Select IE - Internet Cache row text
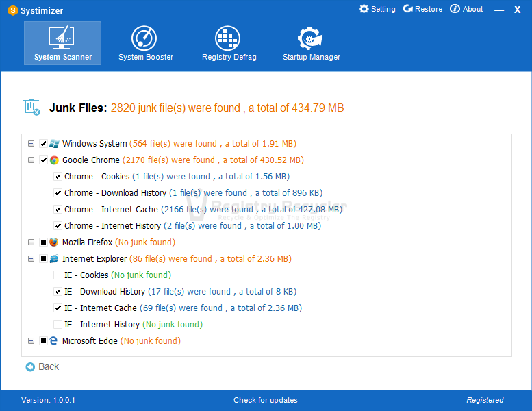 [x=183, y=308]
